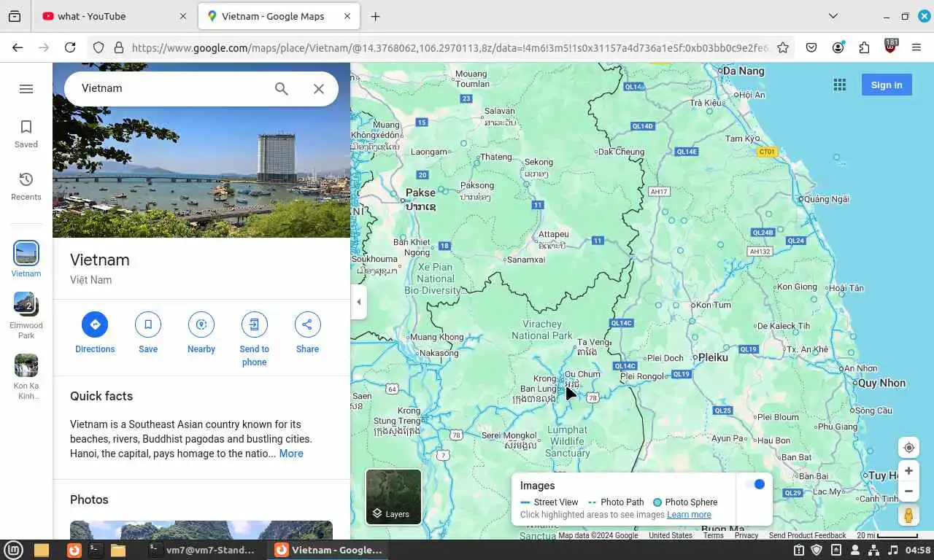Click the Firefox View icon
This screenshot has height=560, width=934.
[15, 16]
